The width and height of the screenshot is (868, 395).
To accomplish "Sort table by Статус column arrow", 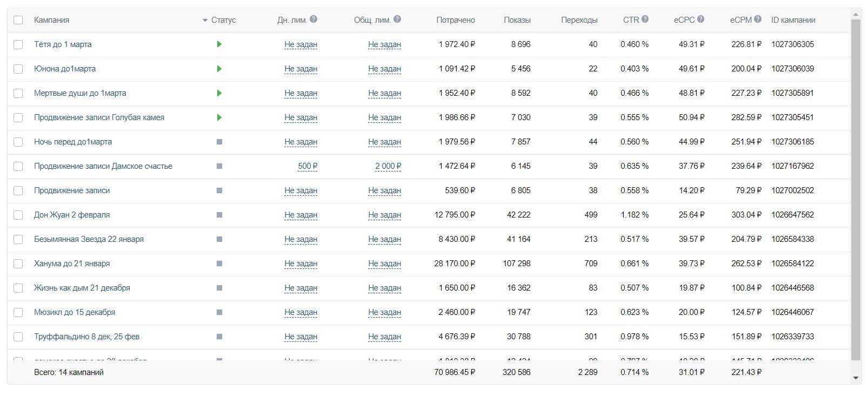I will [x=205, y=21].
